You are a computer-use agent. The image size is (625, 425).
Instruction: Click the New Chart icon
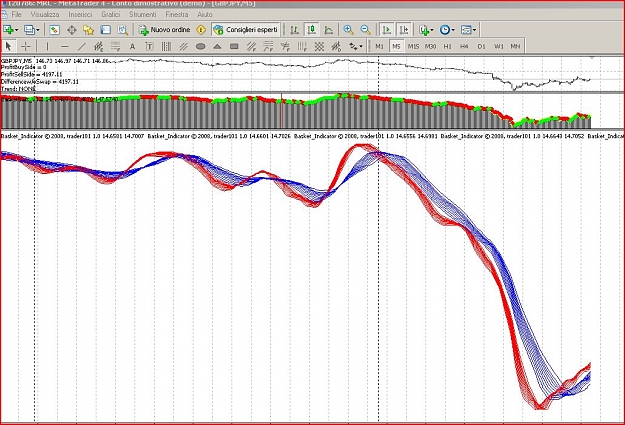[x=8, y=30]
